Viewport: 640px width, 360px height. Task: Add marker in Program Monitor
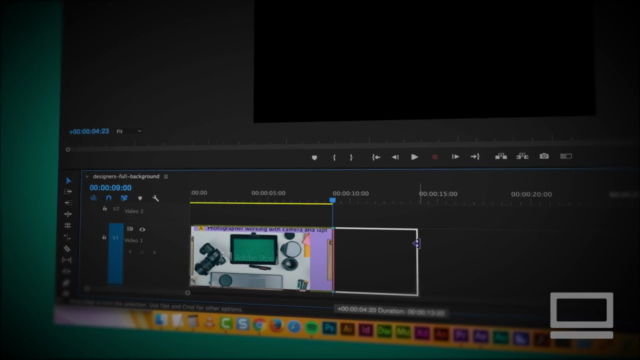[314, 158]
